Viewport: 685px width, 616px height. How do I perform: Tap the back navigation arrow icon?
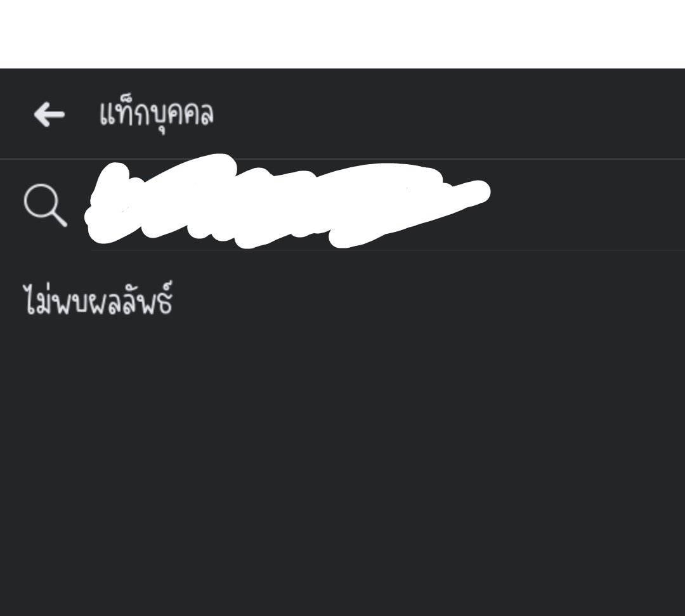click(x=49, y=114)
